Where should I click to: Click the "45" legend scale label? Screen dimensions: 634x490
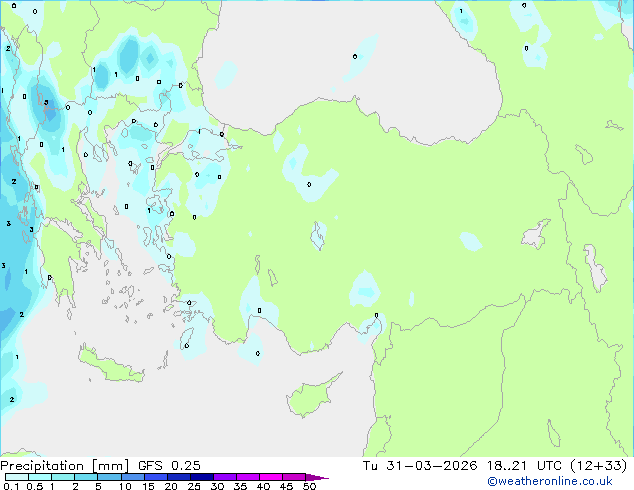coord(286,486)
